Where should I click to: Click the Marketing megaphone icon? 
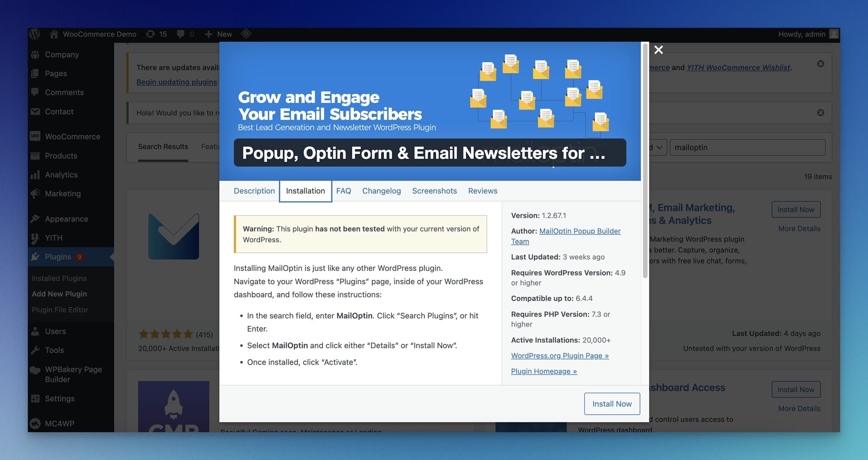35,194
